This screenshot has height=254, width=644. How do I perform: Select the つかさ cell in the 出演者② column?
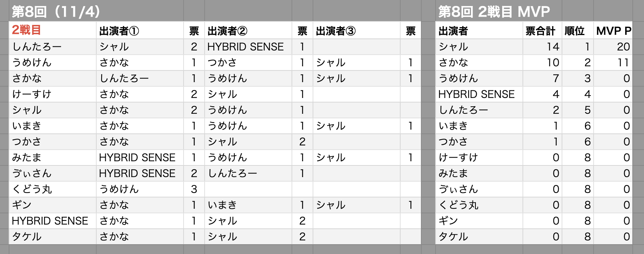[x=222, y=63]
